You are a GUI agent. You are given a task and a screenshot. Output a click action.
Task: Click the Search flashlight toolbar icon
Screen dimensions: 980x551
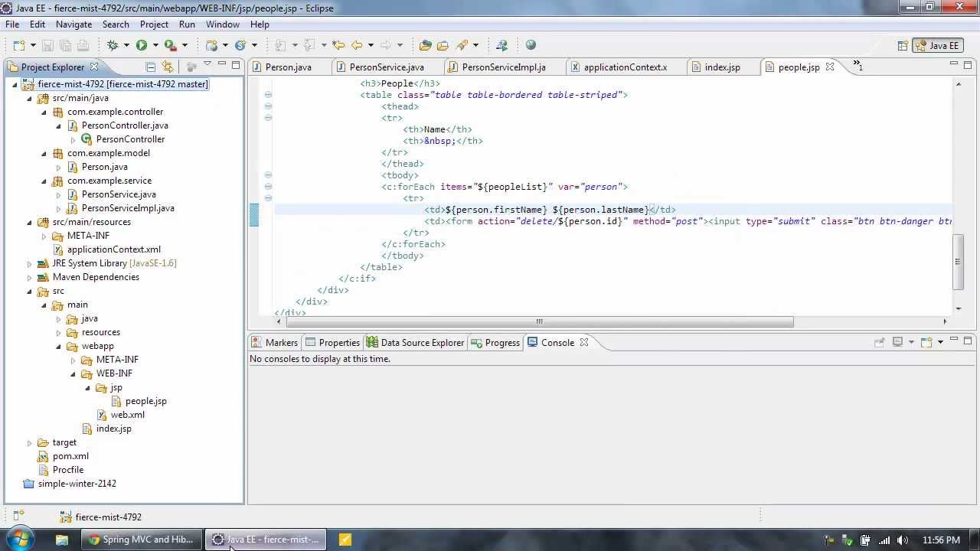[x=461, y=45]
